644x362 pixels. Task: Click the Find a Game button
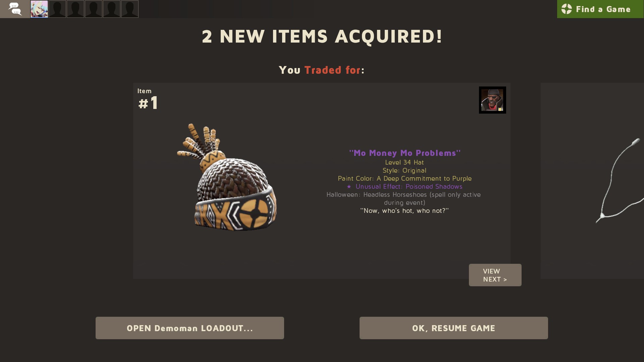click(x=600, y=9)
